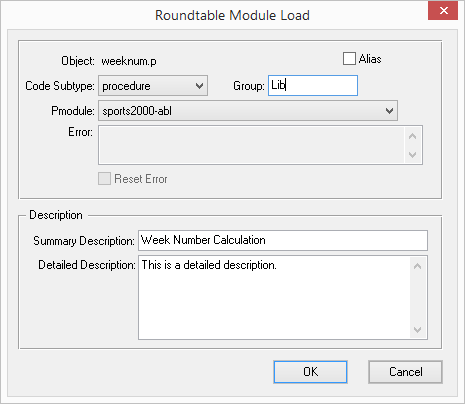
Task: Click the Code Subtype dropdown arrow
Action: pyautogui.click(x=199, y=86)
